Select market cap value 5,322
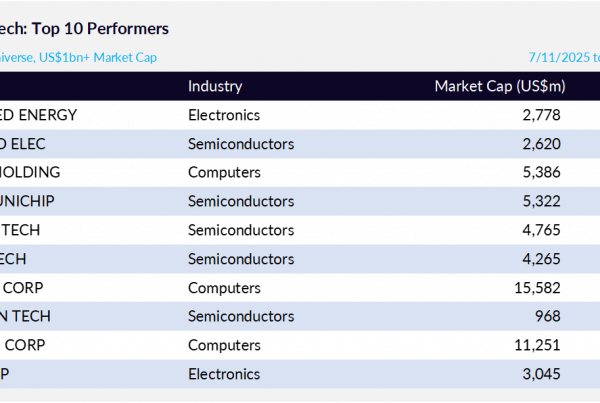 (541, 201)
